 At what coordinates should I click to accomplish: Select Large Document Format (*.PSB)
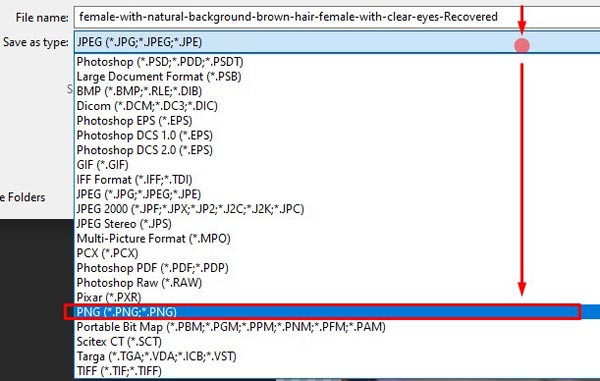click(x=337, y=77)
